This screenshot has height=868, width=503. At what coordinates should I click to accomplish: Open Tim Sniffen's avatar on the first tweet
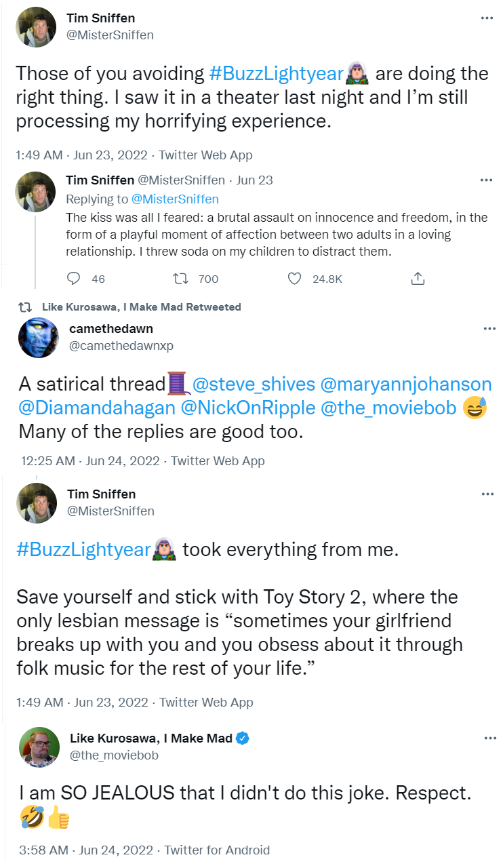pos(36,27)
